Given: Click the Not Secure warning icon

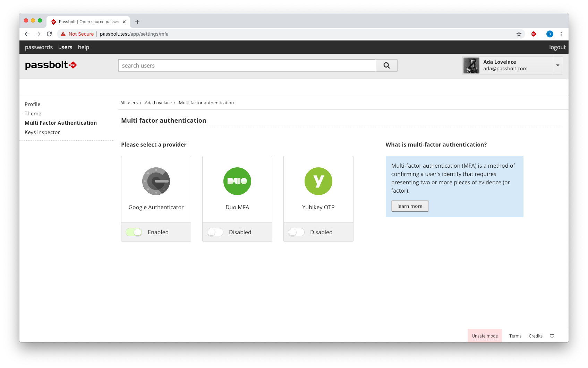Looking at the screenshot, I should click(x=63, y=34).
